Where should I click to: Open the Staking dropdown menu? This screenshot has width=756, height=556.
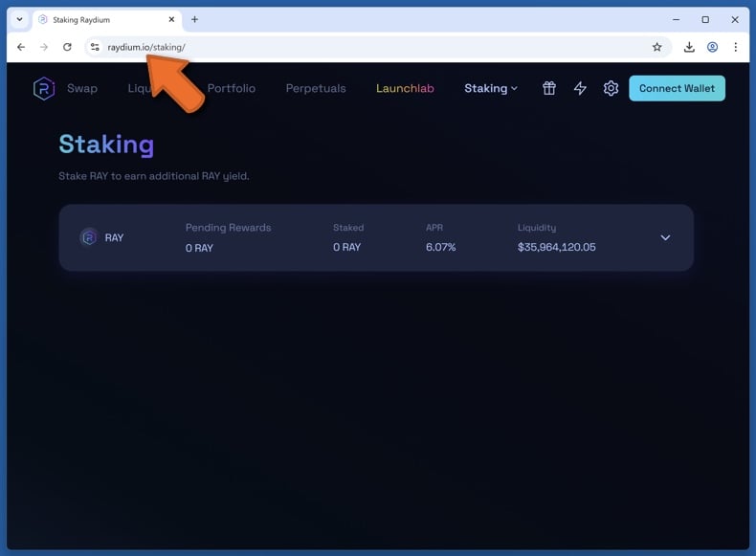coord(491,88)
